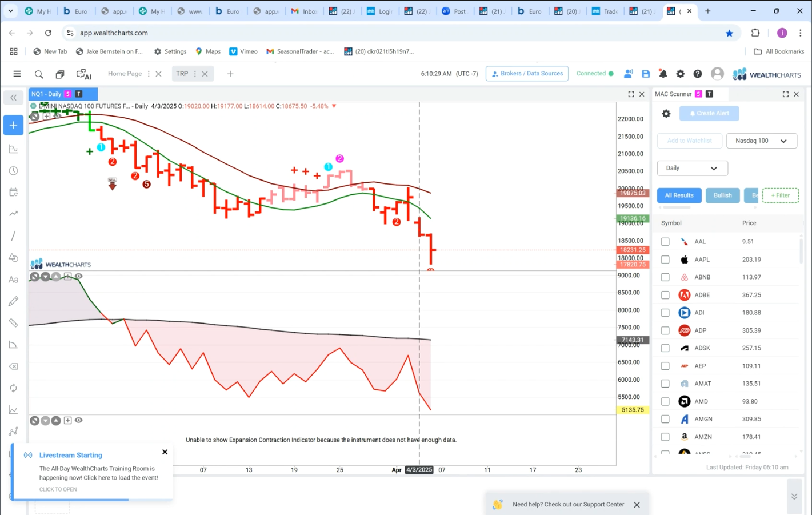Open the help question mark
Viewport: 812px width, 515px height.
697,74
